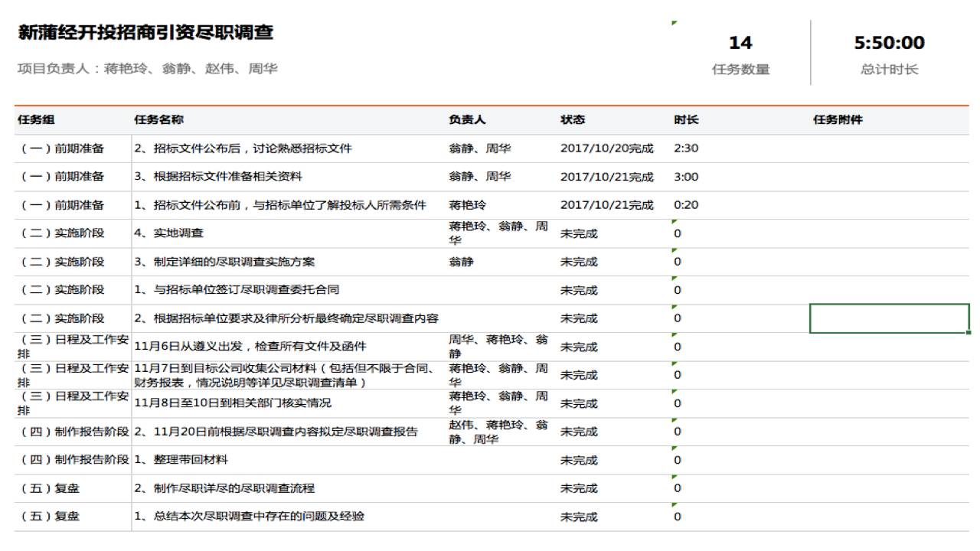Viewport: 980px width, 551px height.
Task: Click 未完成 status in the 实地调查 row
Action: tap(579, 233)
